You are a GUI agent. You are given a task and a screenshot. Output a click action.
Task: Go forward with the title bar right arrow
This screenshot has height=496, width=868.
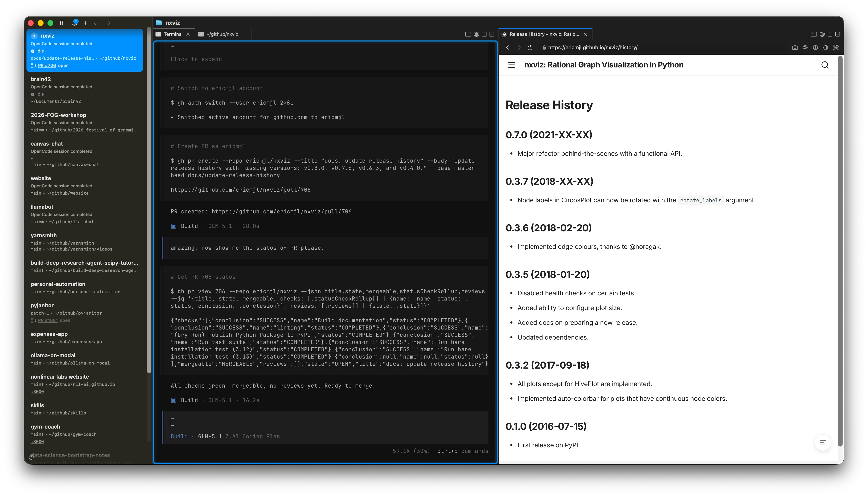(108, 23)
